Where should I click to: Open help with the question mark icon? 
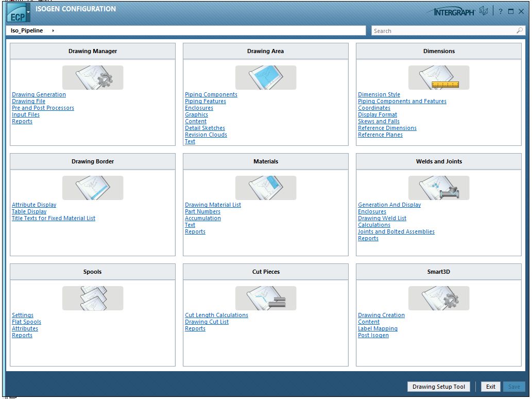tap(501, 12)
